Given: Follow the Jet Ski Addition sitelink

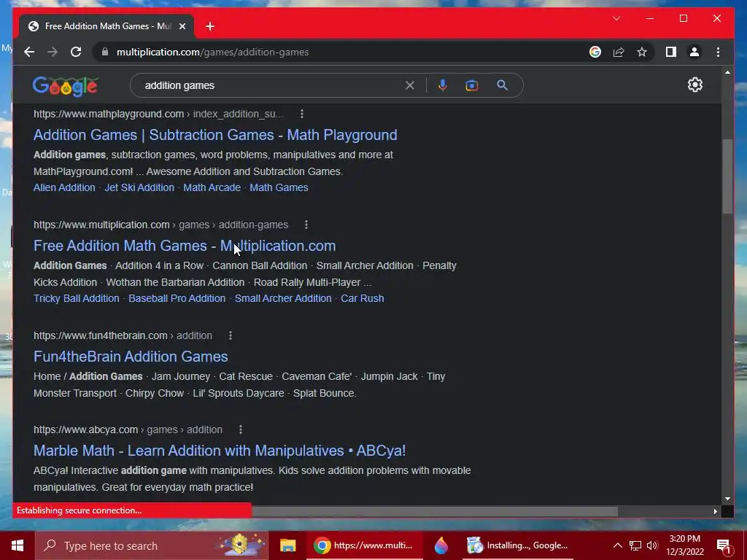Looking at the screenshot, I should click(x=139, y=187).
